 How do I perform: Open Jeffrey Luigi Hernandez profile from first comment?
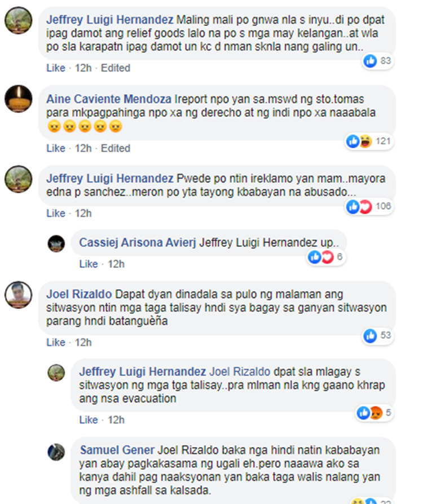point(109,20)
